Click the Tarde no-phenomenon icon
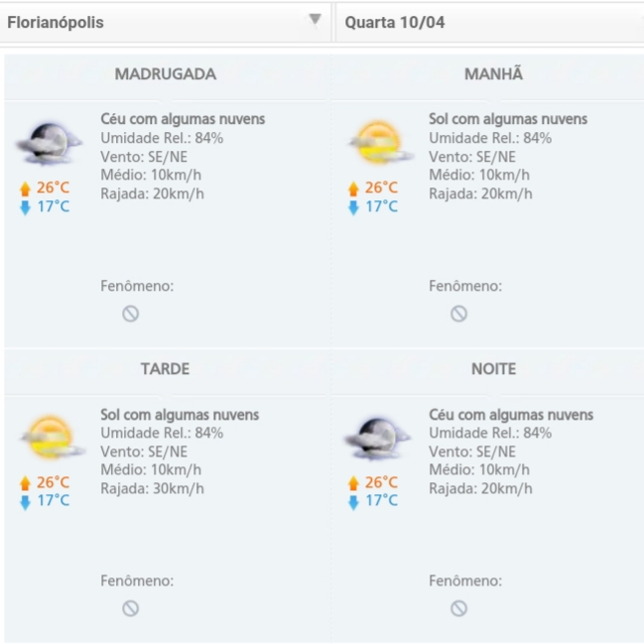Image resolution: width=644 pixels, height=644 pixels. pyautogui.click(x=130, y=608)
